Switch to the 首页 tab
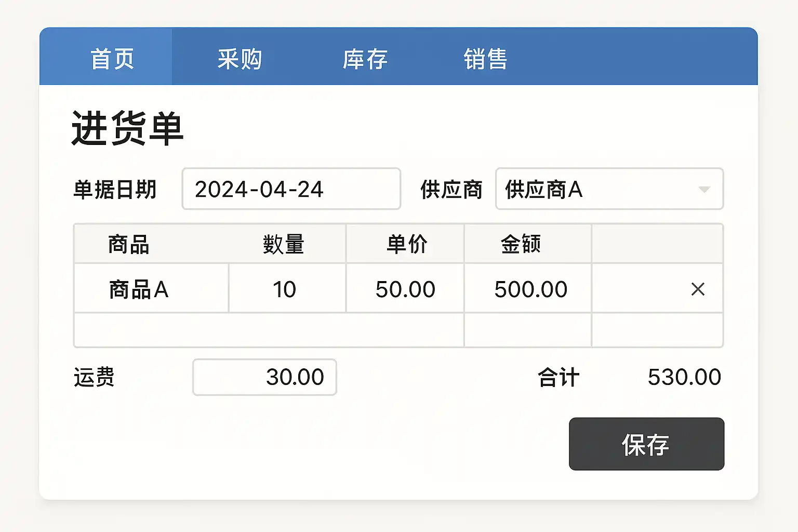Viewport: 798px width, 532px height. (112, 59)
